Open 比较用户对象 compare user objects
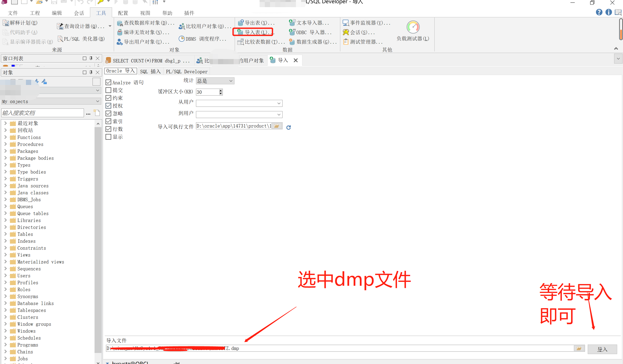 204,26
